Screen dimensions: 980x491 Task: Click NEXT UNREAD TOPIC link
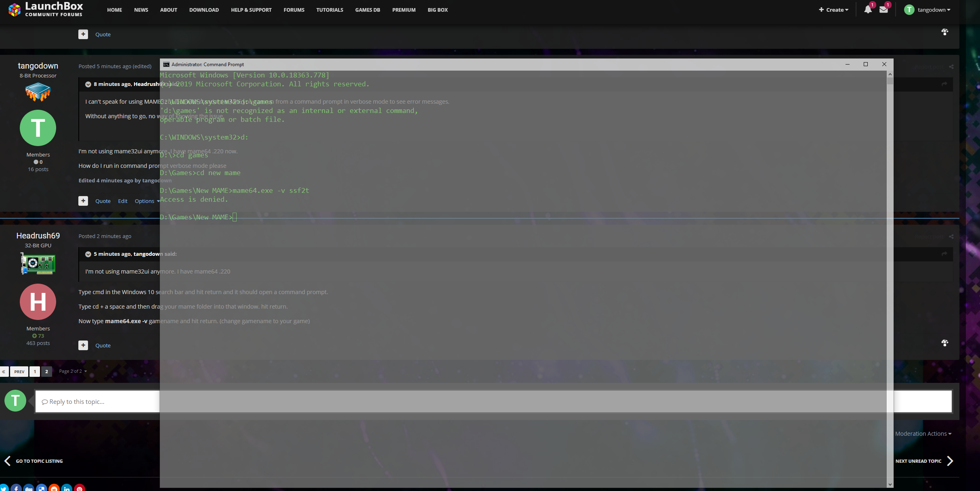(924, 461)
